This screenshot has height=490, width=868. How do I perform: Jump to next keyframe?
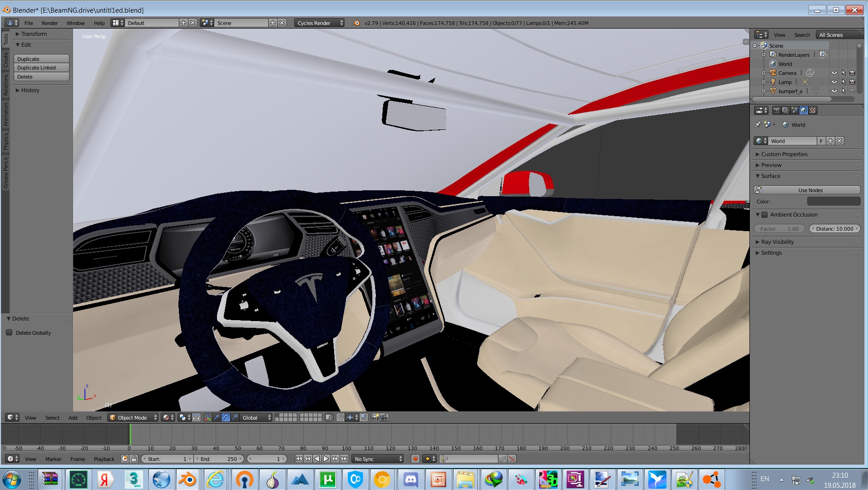pyautogui.click(x=335, y=459)
